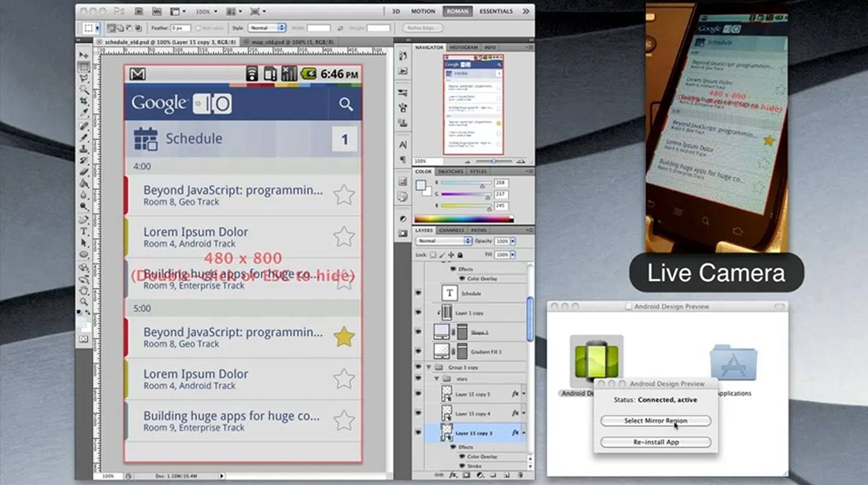Select the Brush tool

click(84, 137)
